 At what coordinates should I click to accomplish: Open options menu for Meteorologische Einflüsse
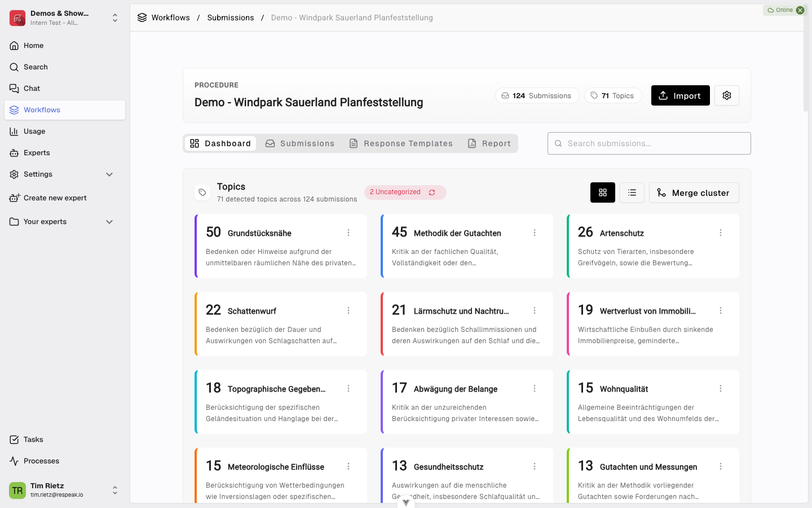tap(348, 466)
